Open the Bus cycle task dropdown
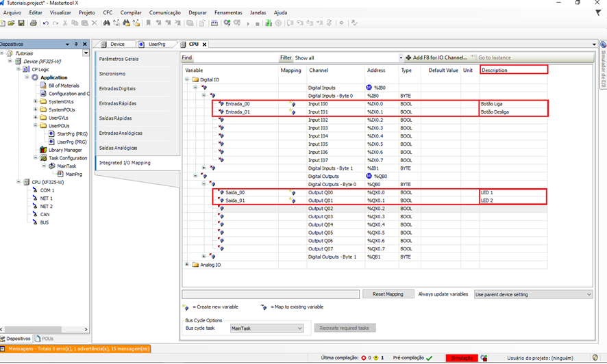This screenshot has height=364, width=607. 267,328
